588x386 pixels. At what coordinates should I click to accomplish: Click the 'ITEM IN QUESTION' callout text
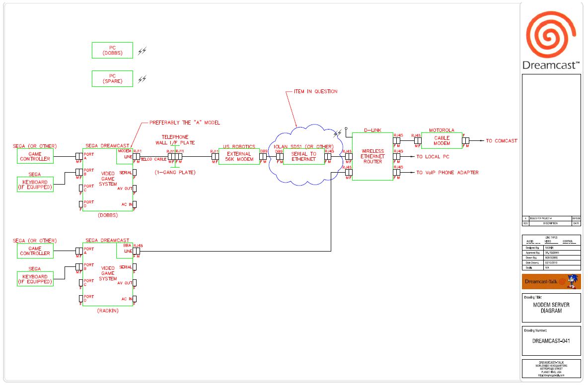pyautogui.click(x=315, y=91)
